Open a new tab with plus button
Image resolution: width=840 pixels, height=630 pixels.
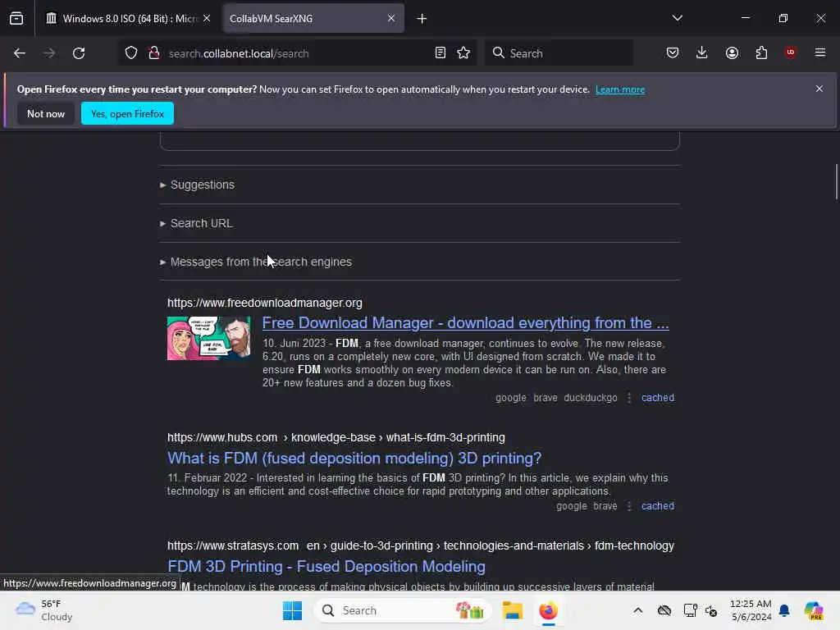422,19
